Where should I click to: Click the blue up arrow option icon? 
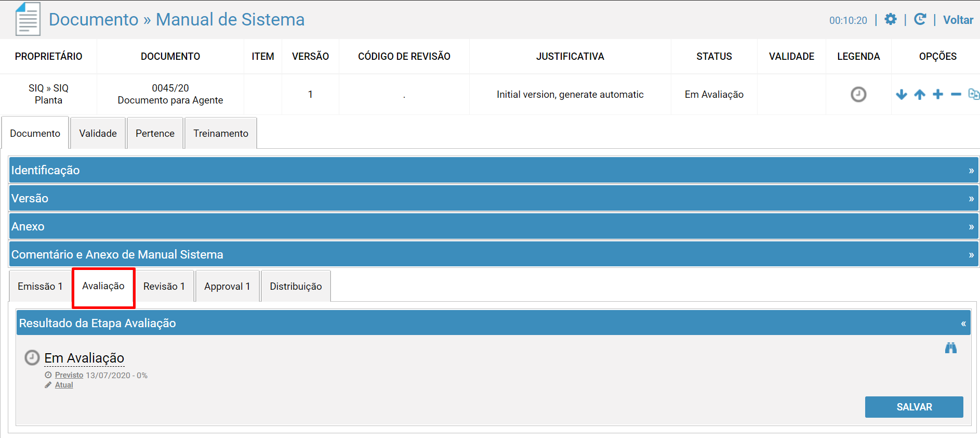pos(920,94)
